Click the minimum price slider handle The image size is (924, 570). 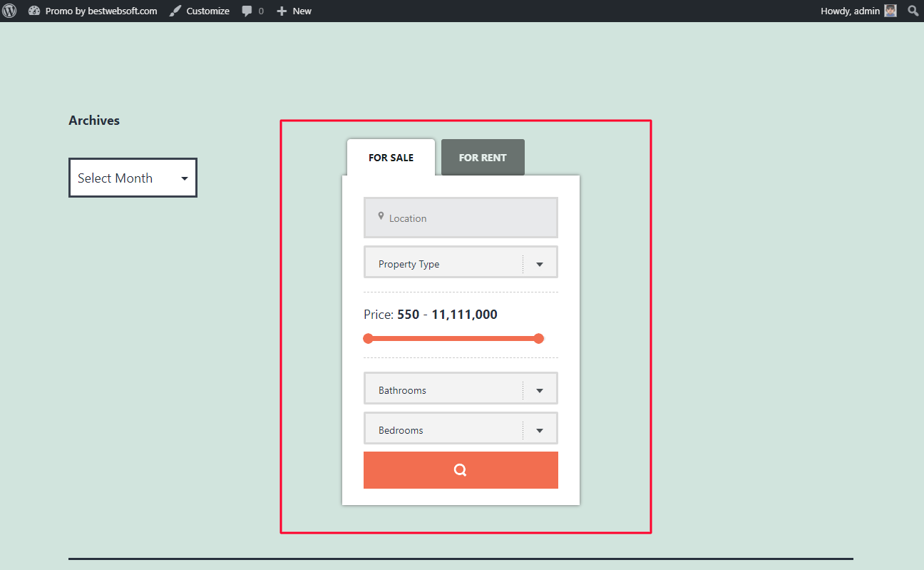(368, 338)
